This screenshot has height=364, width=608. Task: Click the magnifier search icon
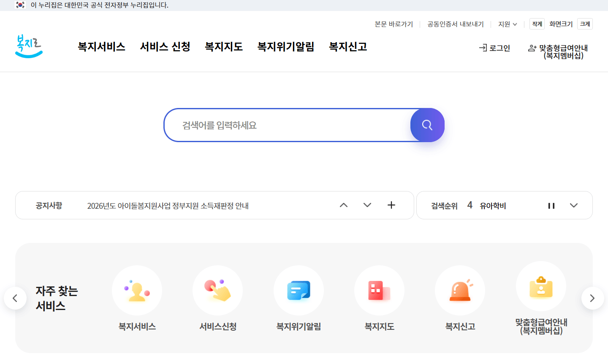tap(427, 125)
